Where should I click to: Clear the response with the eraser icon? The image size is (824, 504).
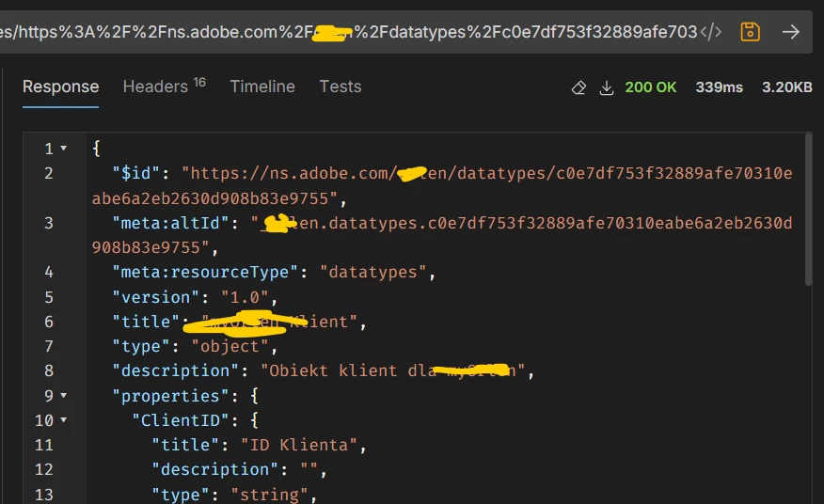coord(578,87)
